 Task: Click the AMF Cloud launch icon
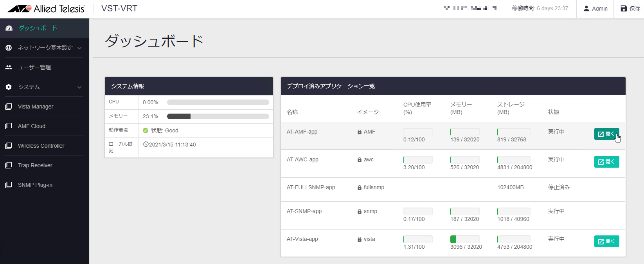click(9, 126)
